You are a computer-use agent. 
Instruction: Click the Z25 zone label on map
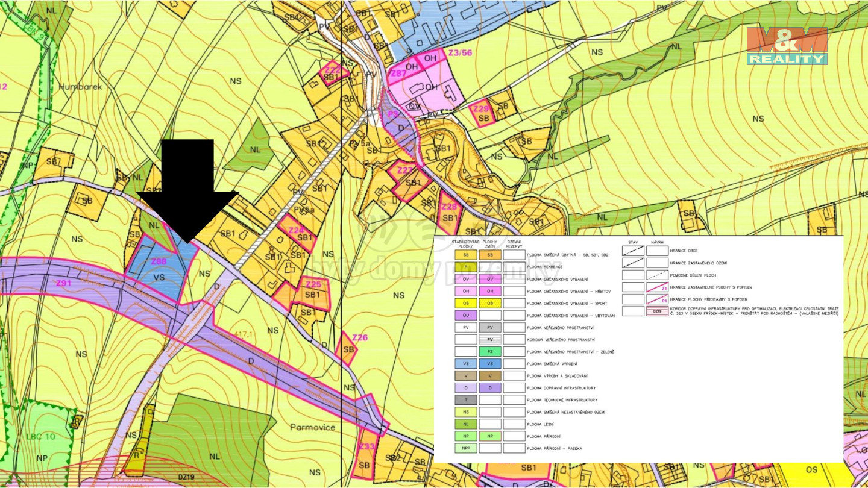313,284
